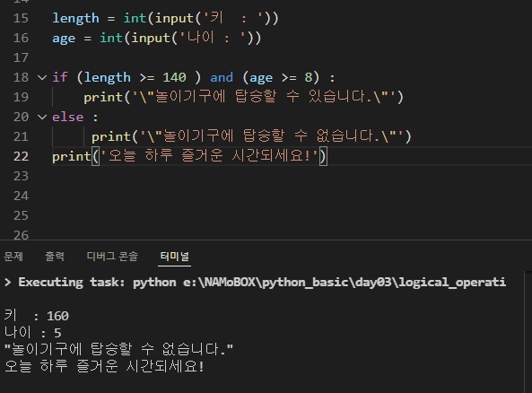Click line number 22 in the gutter
Screen dimensions: 532x393
[21, 156]
